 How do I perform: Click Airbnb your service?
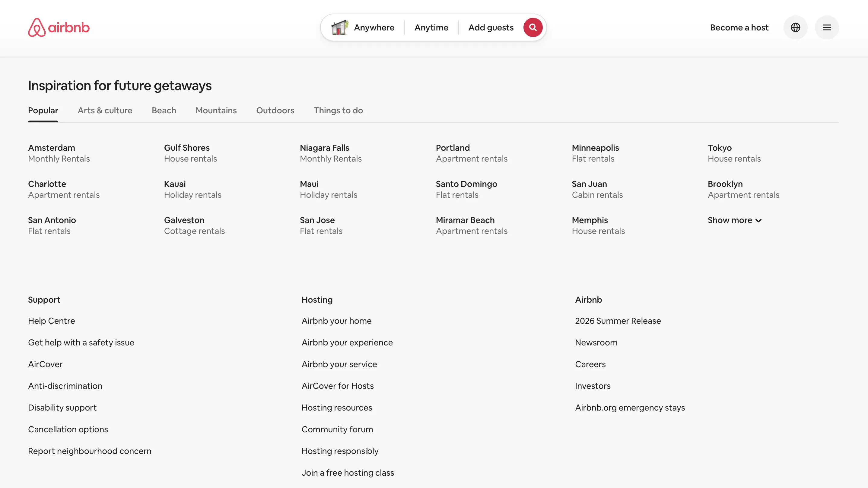coord(339,364)
